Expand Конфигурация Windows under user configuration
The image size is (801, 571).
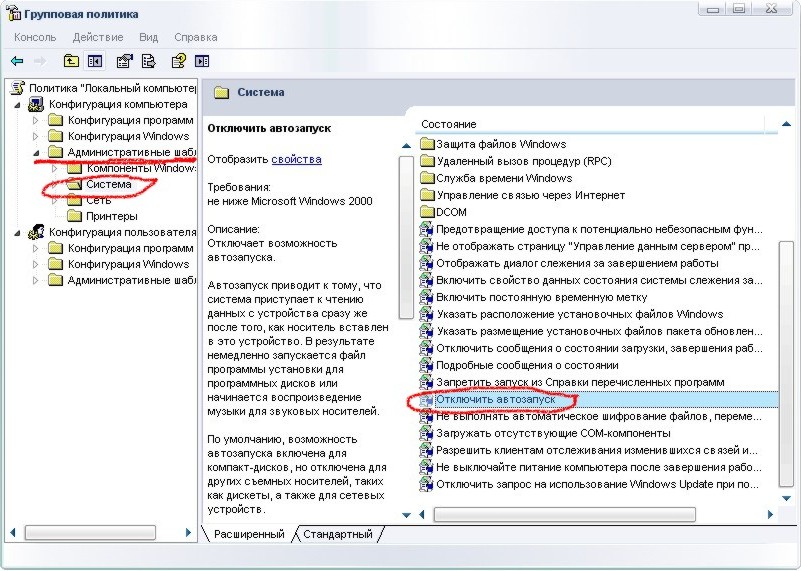click(35, 264)
